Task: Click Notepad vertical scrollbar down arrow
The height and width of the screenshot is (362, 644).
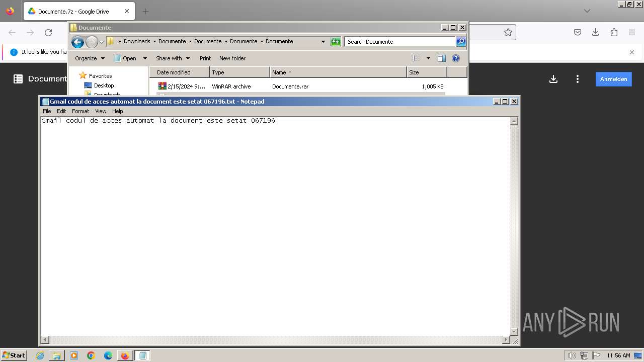Action: [514, 331]
